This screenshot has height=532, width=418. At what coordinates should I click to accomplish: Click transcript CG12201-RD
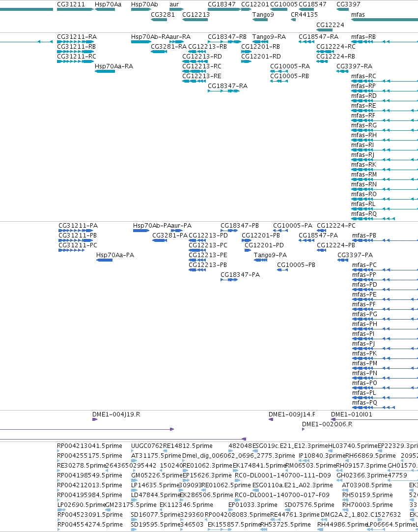pyautogui.click(x=246, y=61)
